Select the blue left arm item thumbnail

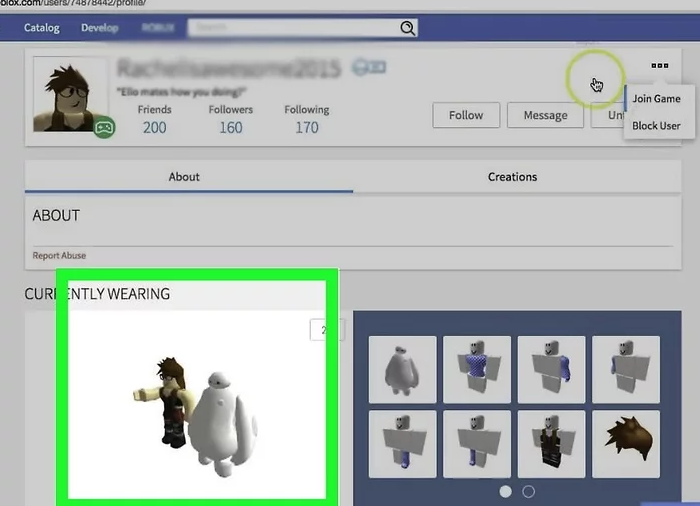click(551, 370)
